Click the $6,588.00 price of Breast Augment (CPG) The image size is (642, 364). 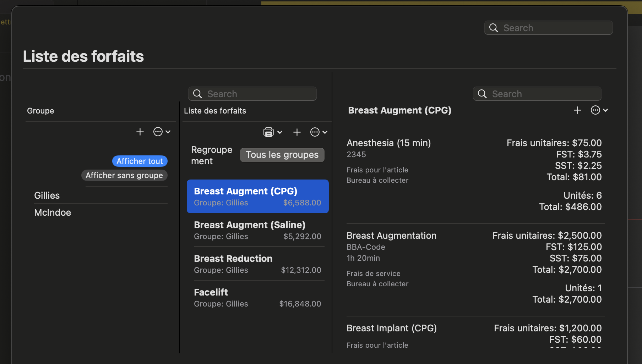click(302, 203)
